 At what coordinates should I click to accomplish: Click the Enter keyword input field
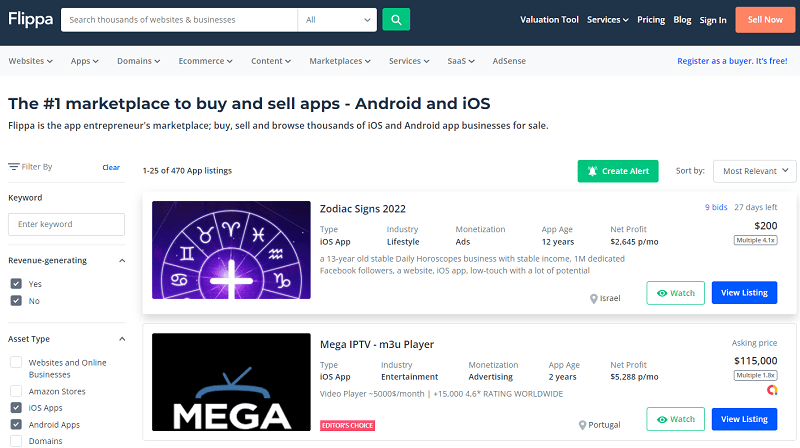tap(66, 224)
